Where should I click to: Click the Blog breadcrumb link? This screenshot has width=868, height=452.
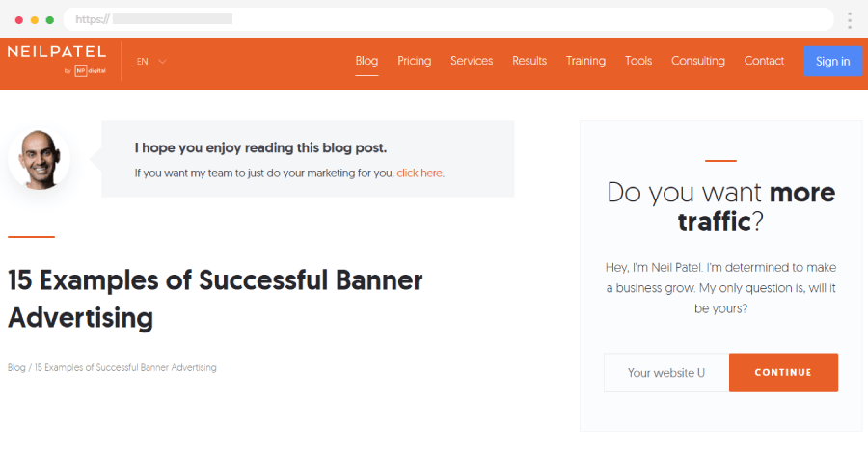pyautogui.click(x=16, y=368)
